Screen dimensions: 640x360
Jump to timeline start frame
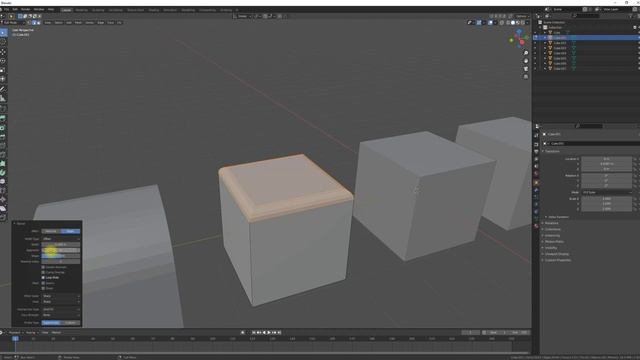(253, 333)
